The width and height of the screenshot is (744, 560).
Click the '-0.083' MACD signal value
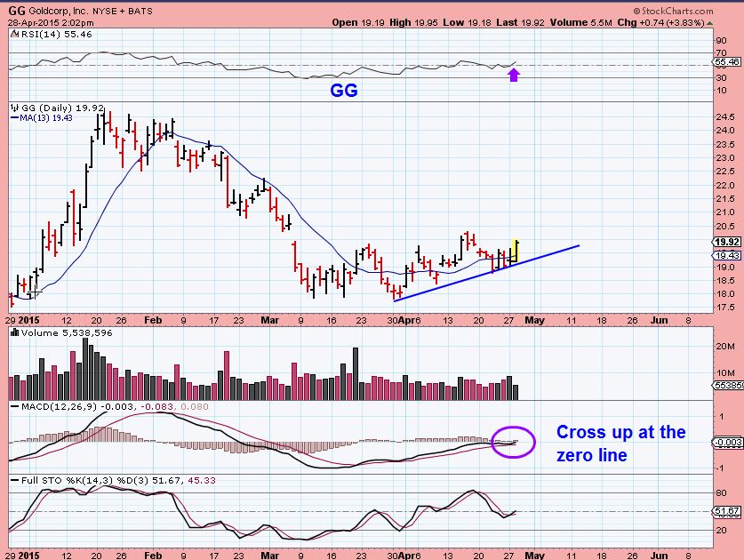click(x=156, y=407)
